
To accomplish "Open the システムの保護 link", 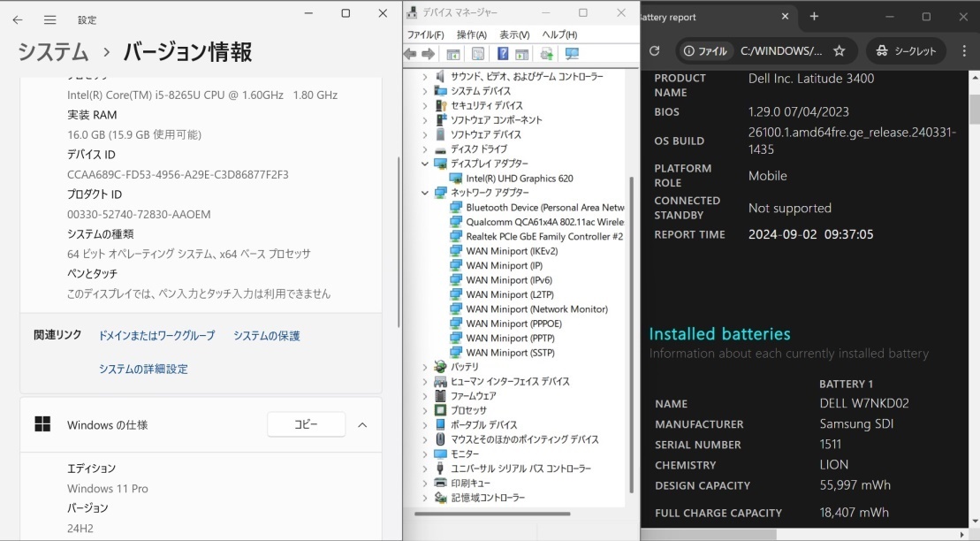I will point(266,336).
